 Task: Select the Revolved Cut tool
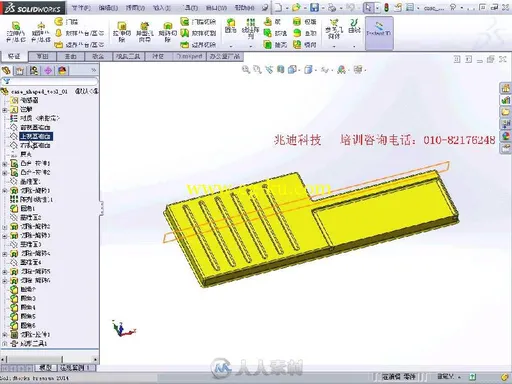coord(167,32)
